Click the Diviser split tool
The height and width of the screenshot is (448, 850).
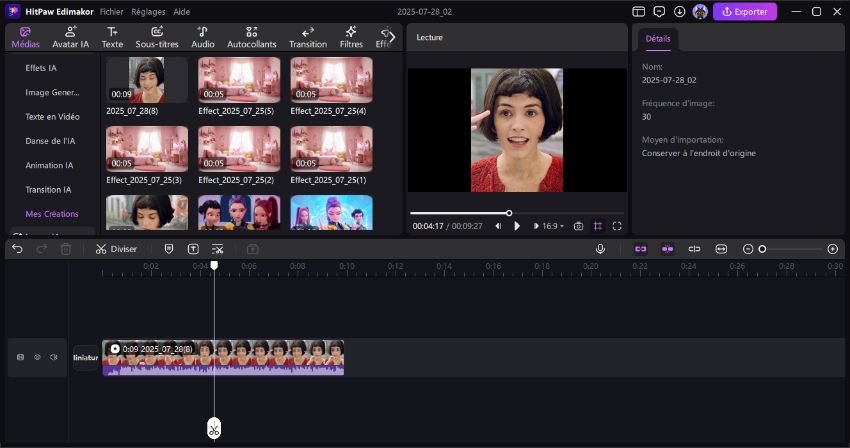coord(117,249)
